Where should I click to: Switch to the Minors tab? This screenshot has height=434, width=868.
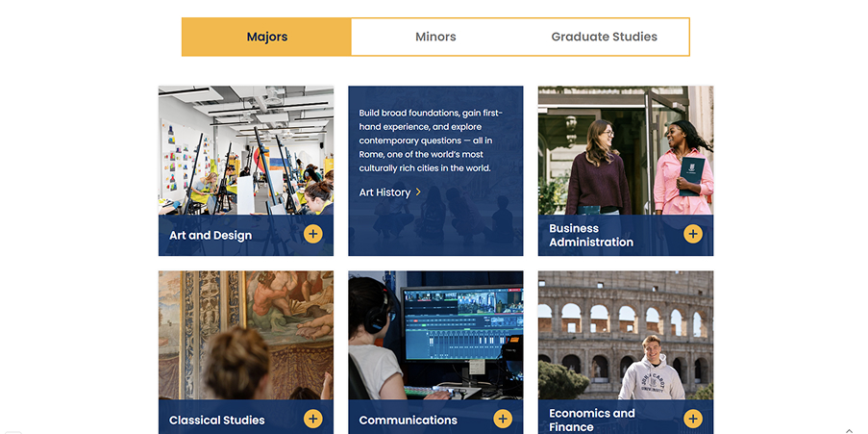click(435, 37)
